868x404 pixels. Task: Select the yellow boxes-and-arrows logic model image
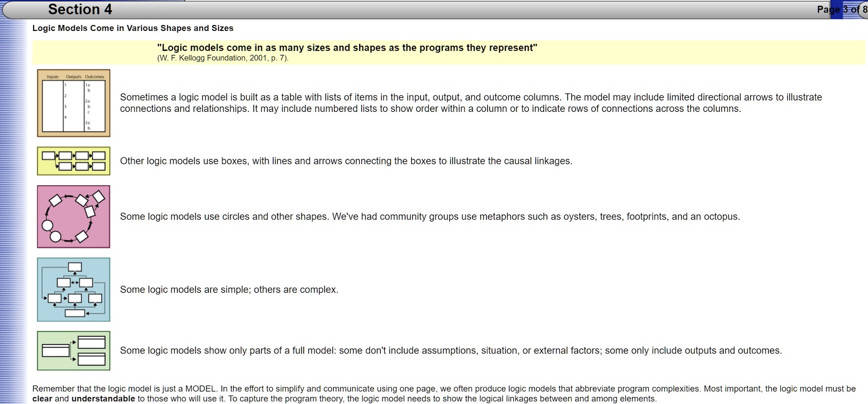74,161
